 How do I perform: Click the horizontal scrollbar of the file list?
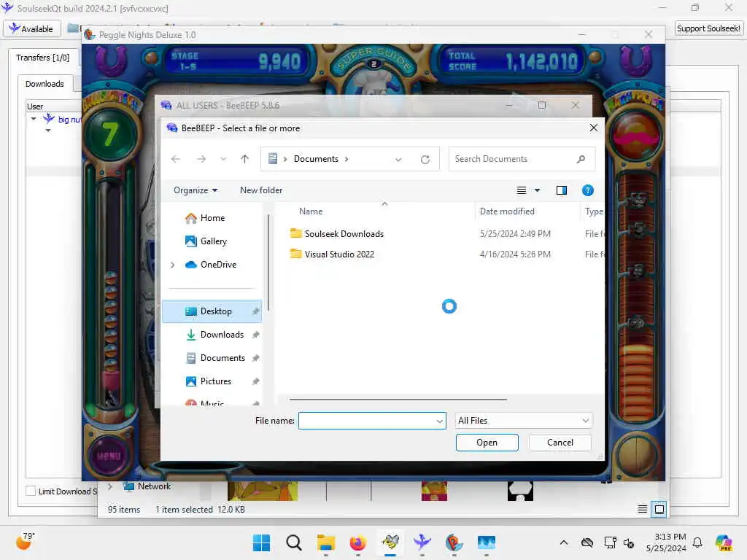click(398, 400)
